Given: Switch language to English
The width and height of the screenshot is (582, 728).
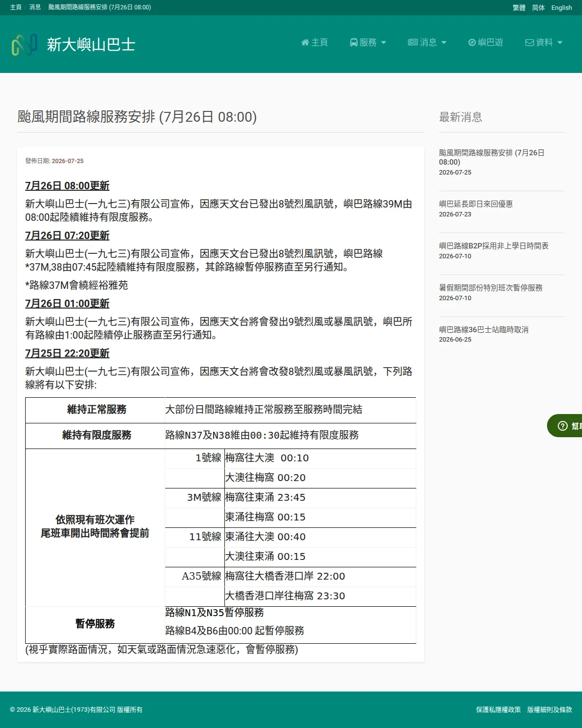Looking at the screenshot, I should click(x=562, y=8).
